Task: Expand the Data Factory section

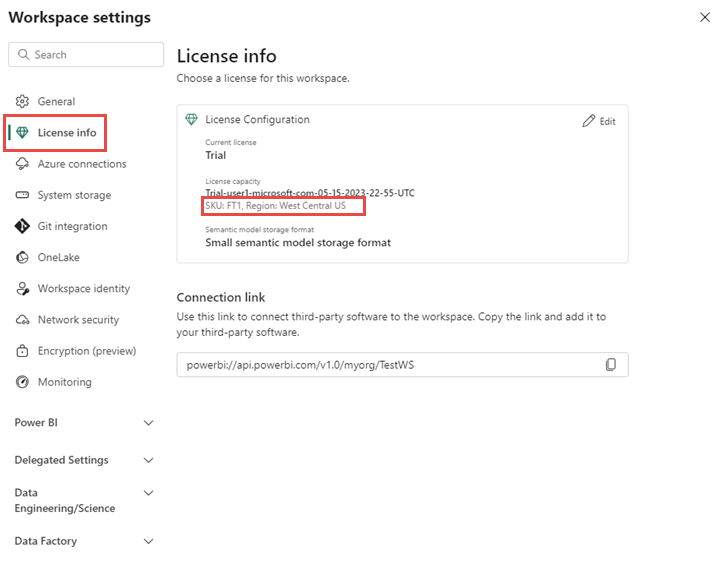Action: (x=149, y=541)
